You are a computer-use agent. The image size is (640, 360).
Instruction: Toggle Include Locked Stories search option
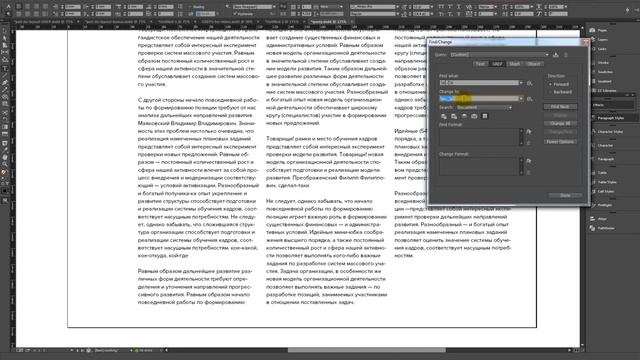tap(454, 116)
